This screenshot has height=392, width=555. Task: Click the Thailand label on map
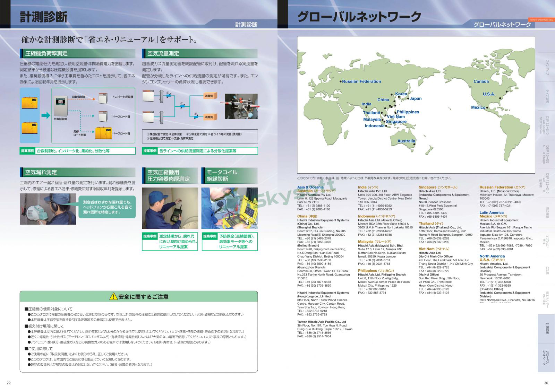point(372,113)
